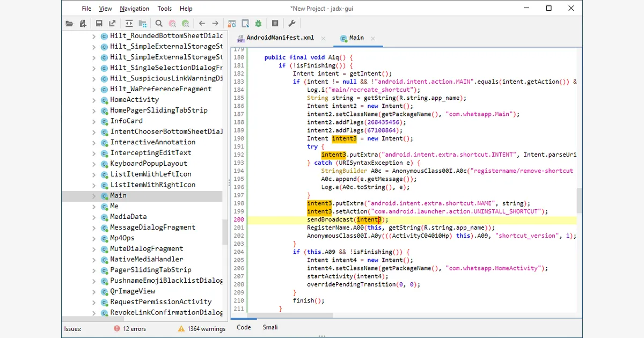Select ListItemWithLeftIcon in the tree
Screen dimensions: 644x338
click(151, 174)
